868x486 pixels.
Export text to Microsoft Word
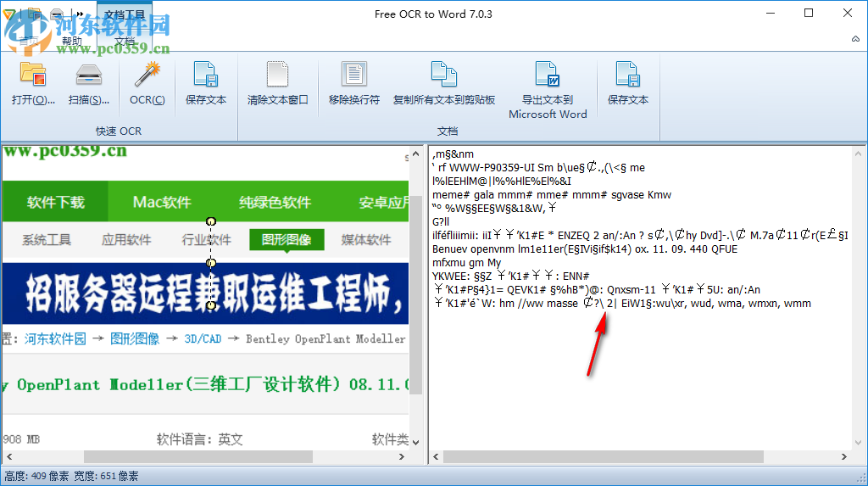click(x=548, y=90)
